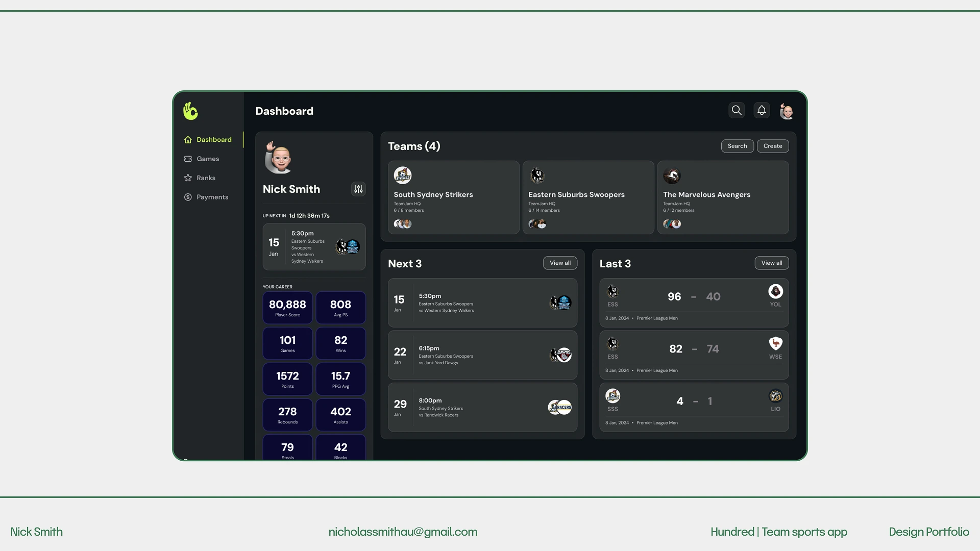Open the 22 Jan Junk Yard Dawgs game

[x=482, y=355]
